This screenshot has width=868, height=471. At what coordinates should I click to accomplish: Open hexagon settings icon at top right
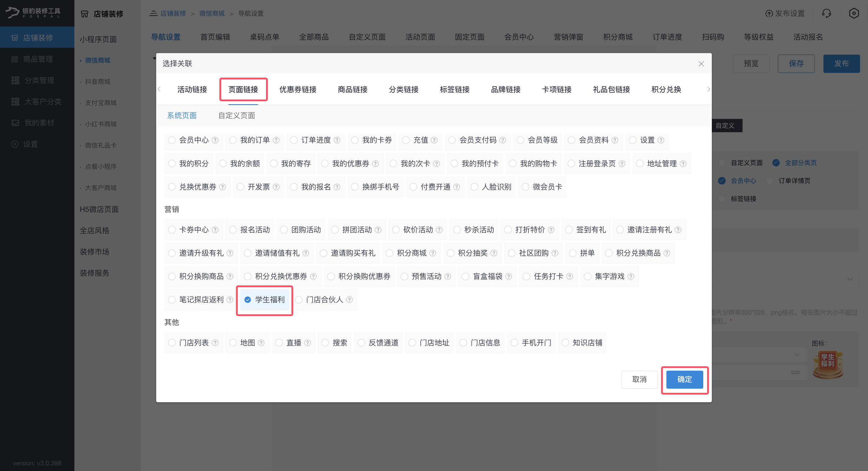coord(854,14)
